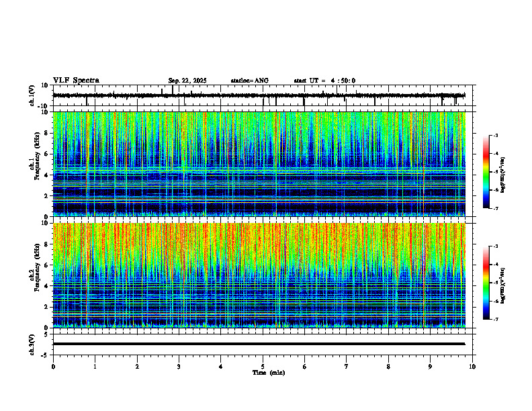
Task: Click time axis tick label "3"
Action: tap(179, 367)
